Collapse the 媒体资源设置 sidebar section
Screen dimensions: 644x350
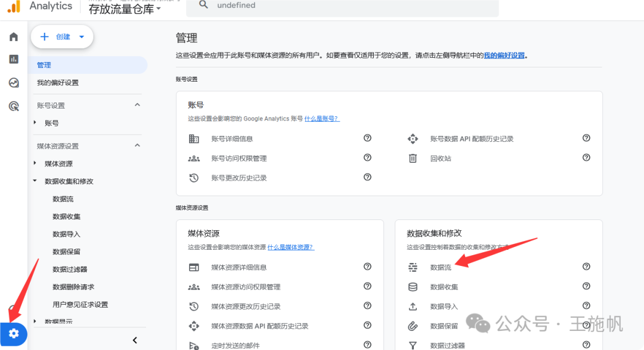coord(137,145)
